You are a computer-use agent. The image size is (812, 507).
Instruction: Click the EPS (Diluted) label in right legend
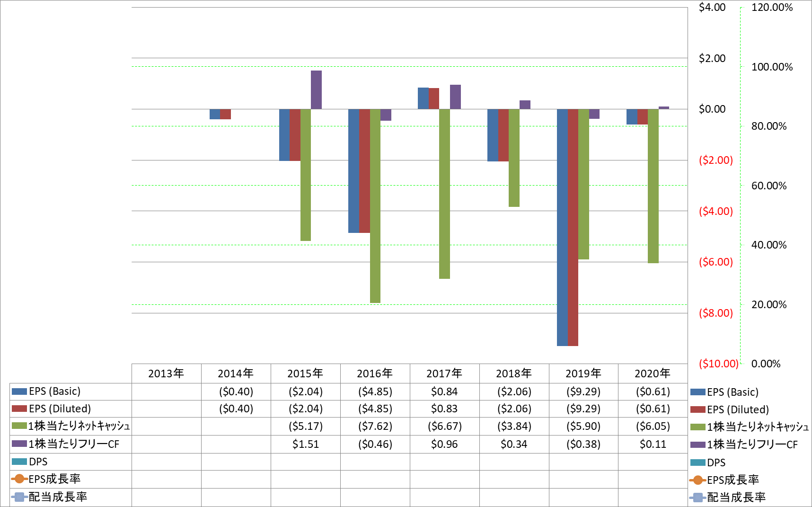click(738, 410)
